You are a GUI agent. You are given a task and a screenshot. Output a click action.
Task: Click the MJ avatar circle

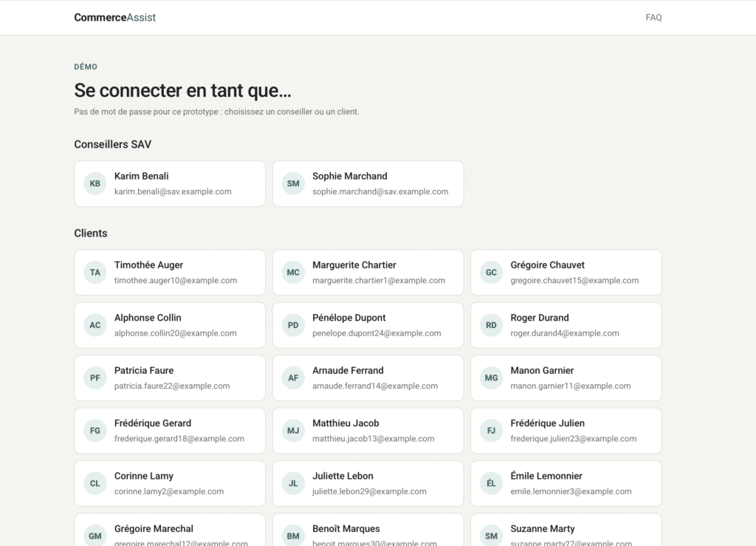point(293,431)
